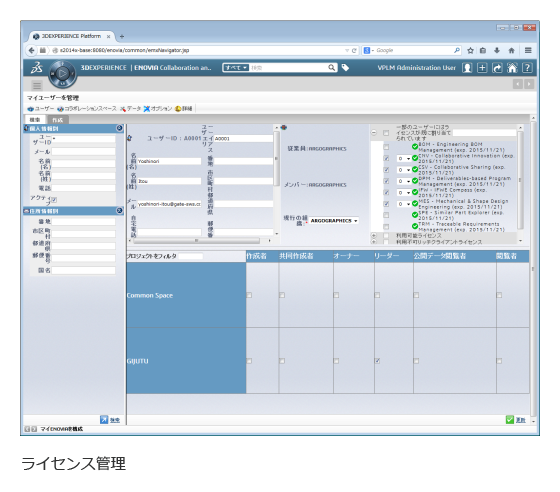The image size is (560, 492).
Task: Click the browser back arrow button
Action: [31, 50]
